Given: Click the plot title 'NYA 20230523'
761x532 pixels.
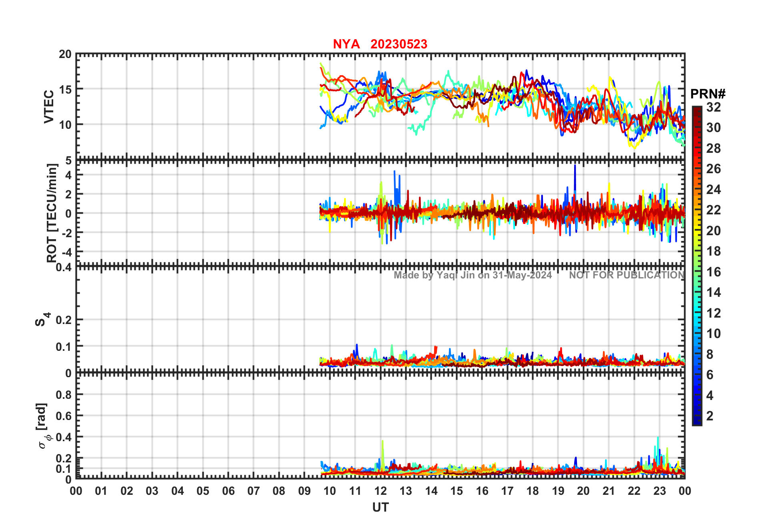Looking at the screenshot, I should [x=380, y=44].
